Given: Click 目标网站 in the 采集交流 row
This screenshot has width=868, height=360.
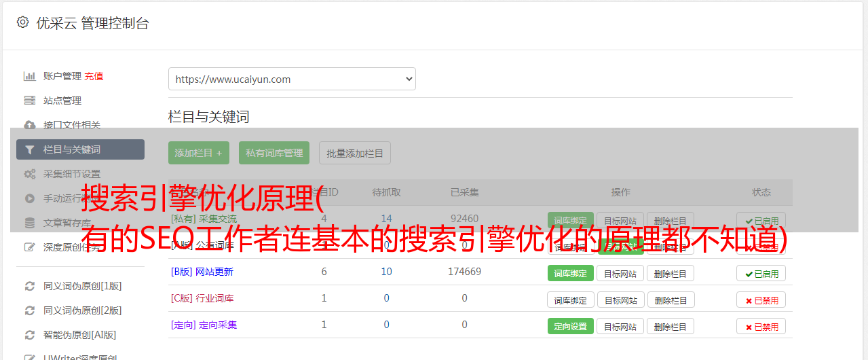Looking at the screenshot, I should [x=620, y=220].
